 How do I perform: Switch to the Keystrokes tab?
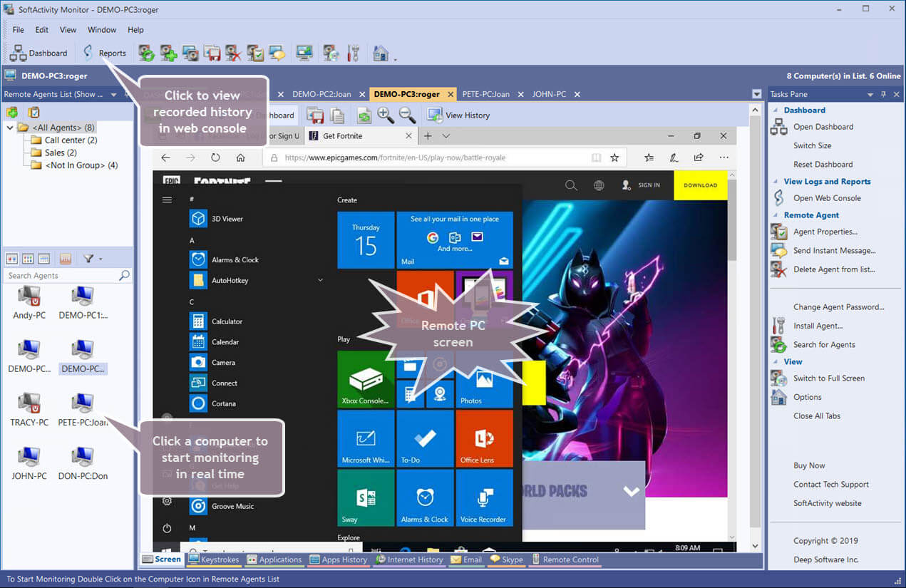pos(212,559)
